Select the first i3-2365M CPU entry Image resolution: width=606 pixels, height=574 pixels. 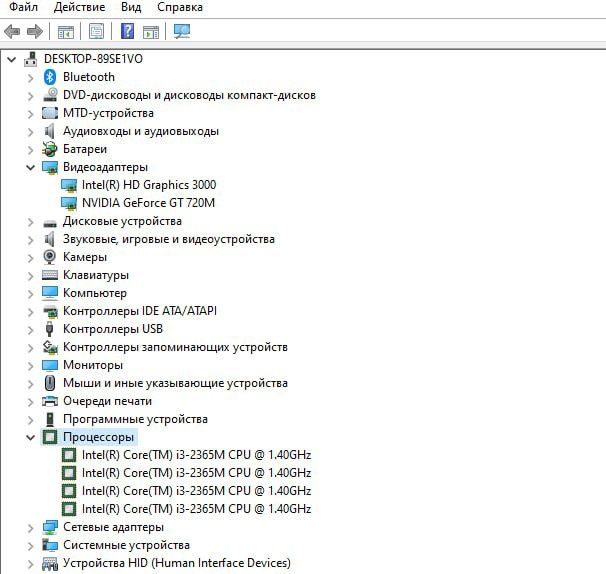point(196,455)
